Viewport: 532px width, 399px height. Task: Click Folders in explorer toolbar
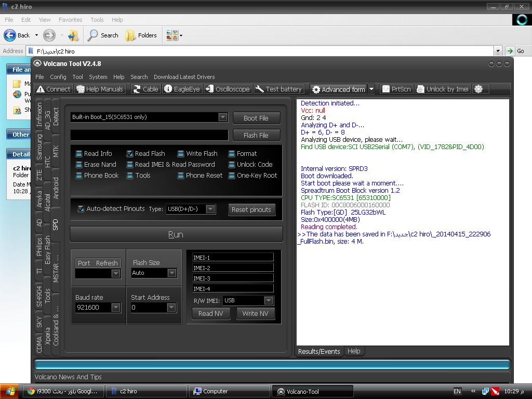pos(141,35)
